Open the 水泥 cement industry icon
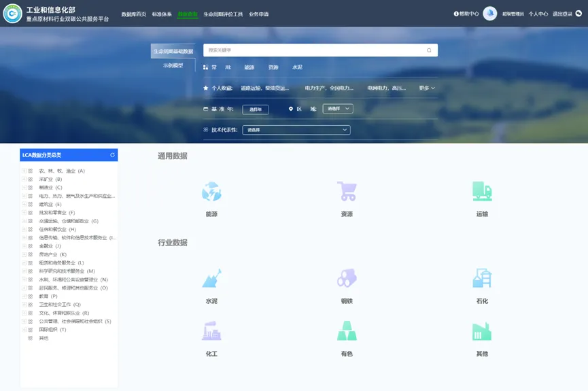The width and height of the screenshot is (588, 391). [211, 278]
